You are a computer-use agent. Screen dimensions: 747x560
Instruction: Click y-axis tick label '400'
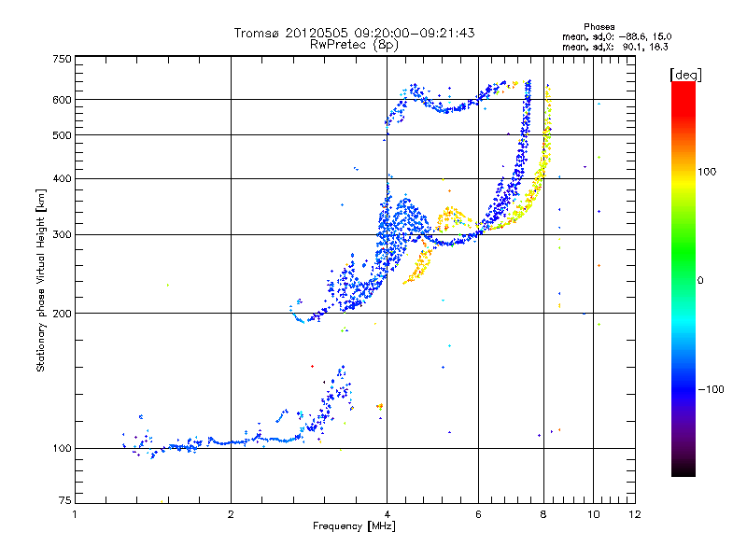[62, 179]
